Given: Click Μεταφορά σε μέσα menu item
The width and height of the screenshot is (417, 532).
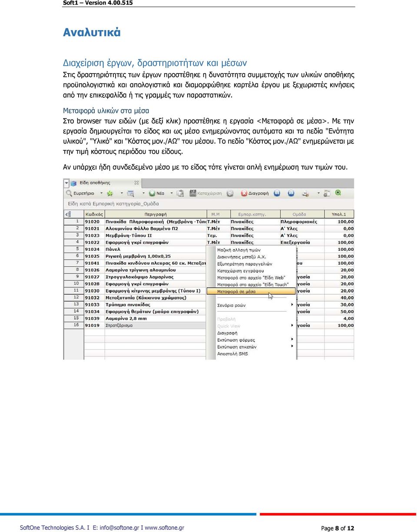Looking at the screenshot, I should (x=251, y=292).
